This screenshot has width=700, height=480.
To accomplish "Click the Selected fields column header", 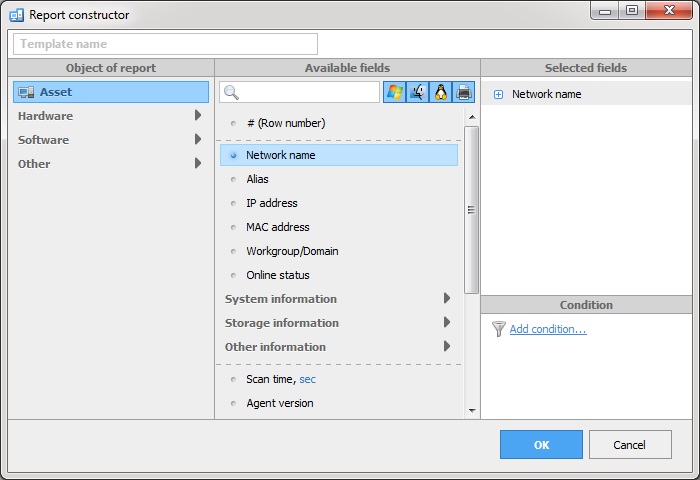I will coord(586,68).
